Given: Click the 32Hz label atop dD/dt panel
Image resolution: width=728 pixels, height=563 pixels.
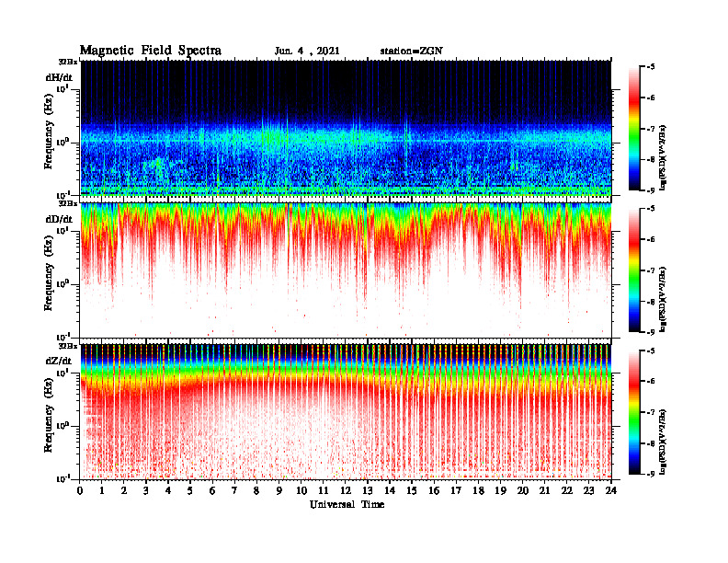Looking at the screenshot, I should coord(68,203).
